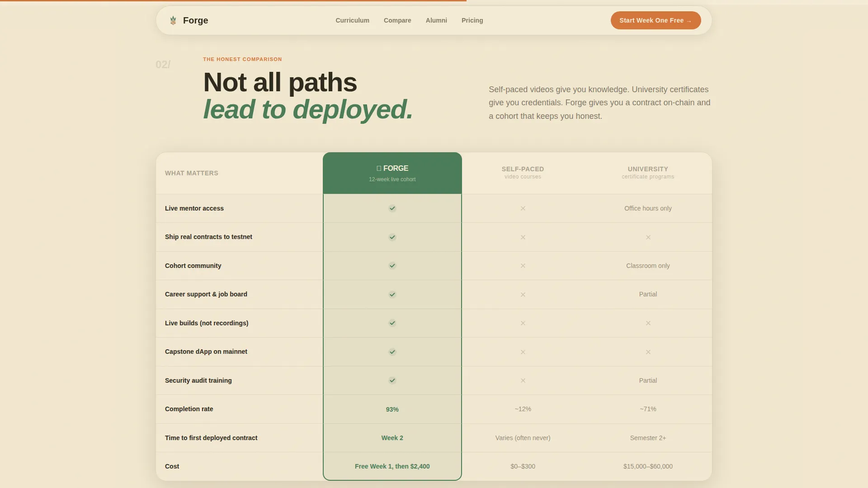Viewport: 868px width, 488px height.
Task: Click the 'Week 2' cell
Action: click(392, 438)
